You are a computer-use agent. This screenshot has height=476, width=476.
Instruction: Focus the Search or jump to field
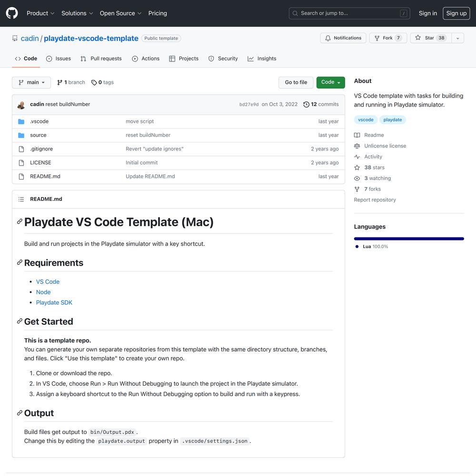[349, 13]
